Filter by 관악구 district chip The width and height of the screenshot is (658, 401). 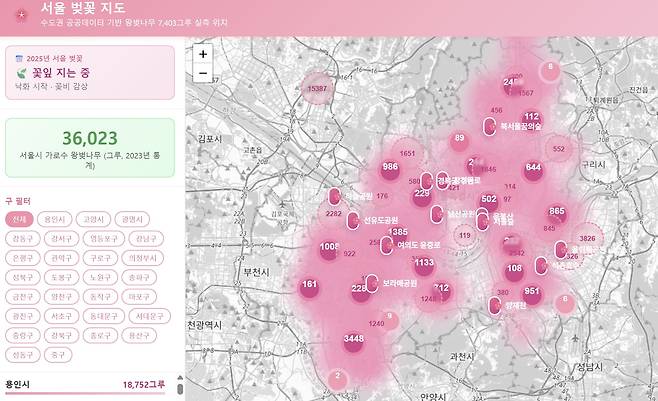point(61,258)
